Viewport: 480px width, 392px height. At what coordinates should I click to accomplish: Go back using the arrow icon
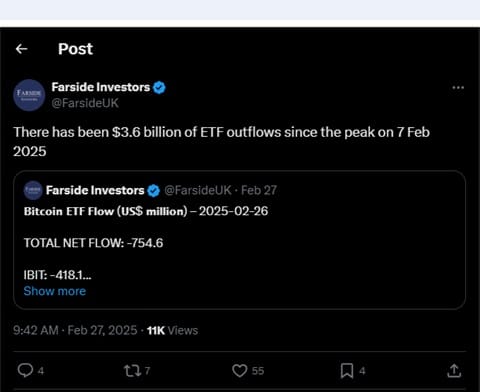coord(22,49)
